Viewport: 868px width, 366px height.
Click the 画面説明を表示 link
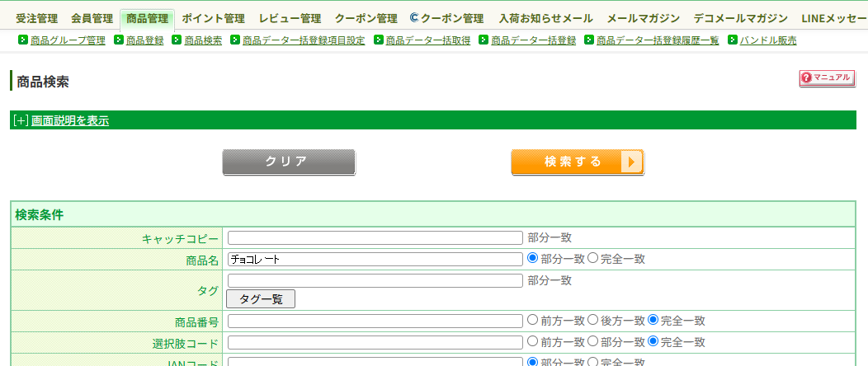pyautogui.click(x=70, y=120)
